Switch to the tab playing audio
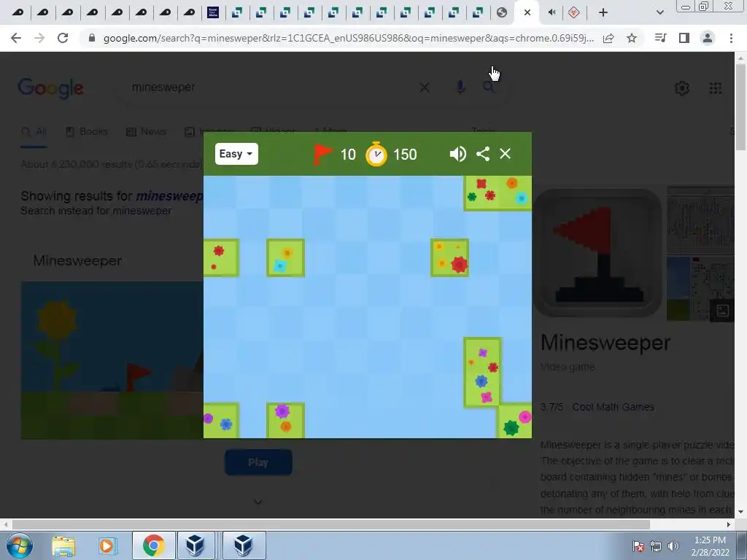The height and width of the screenshot is (560, 747). tap(551, 13)
